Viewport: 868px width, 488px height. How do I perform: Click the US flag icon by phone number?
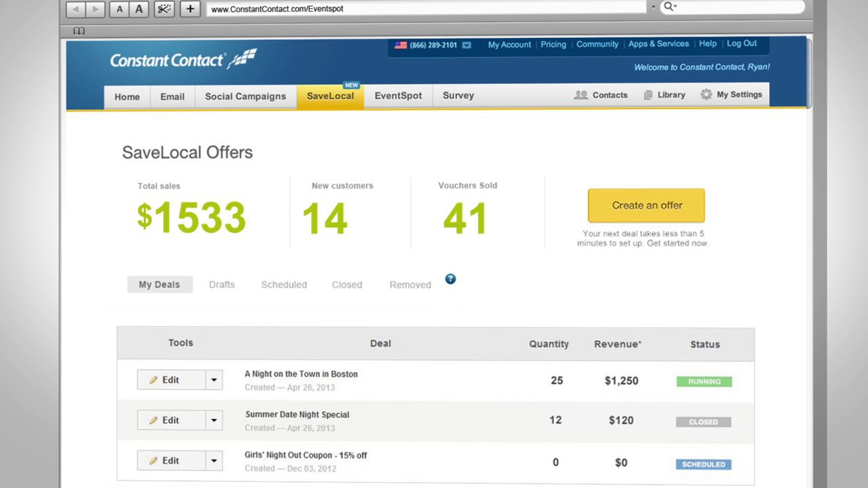tap(401, 45)
